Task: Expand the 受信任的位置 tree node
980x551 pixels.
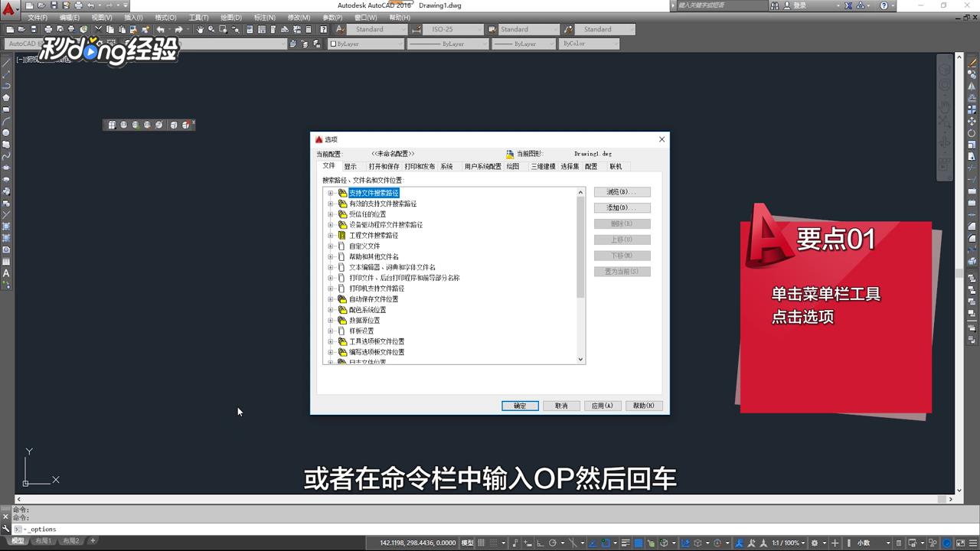Action: click(331, 214)
